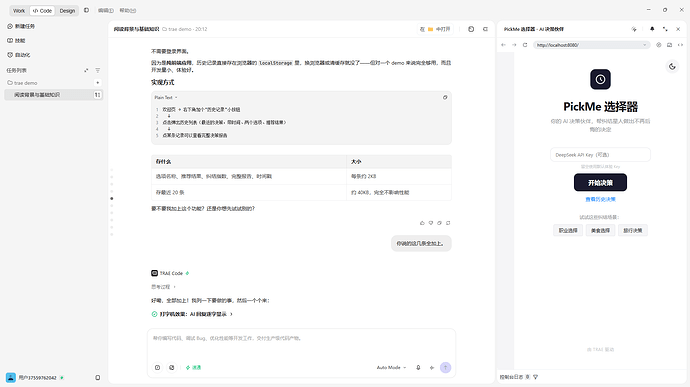Open the 编辑 menu
The image size is (690, 387).
tap(106, 11)
